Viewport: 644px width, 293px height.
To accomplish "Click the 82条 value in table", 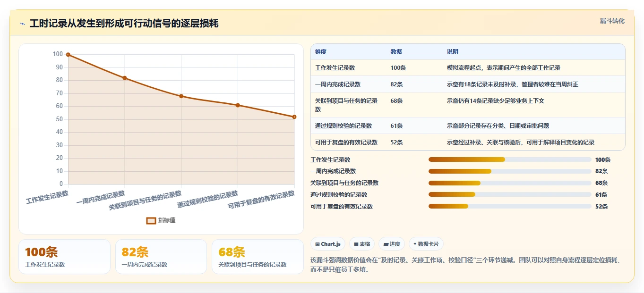I will click(x=397, y=84).
